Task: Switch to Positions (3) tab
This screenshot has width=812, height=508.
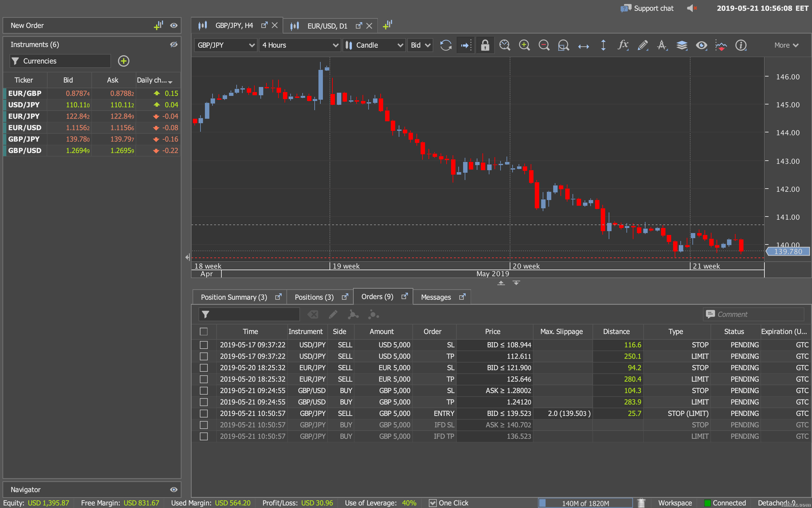Action: [x=320, y=297]
